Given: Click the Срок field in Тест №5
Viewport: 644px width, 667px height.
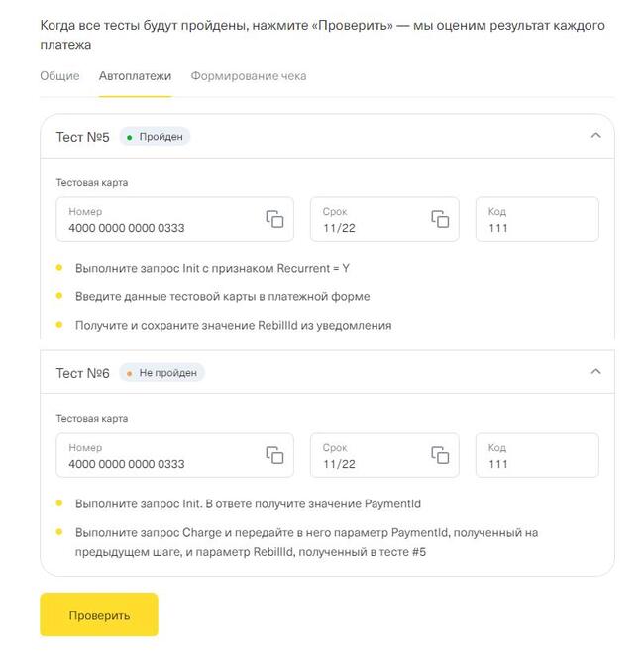Looking at the screenshot, I should tap(367, 220).
